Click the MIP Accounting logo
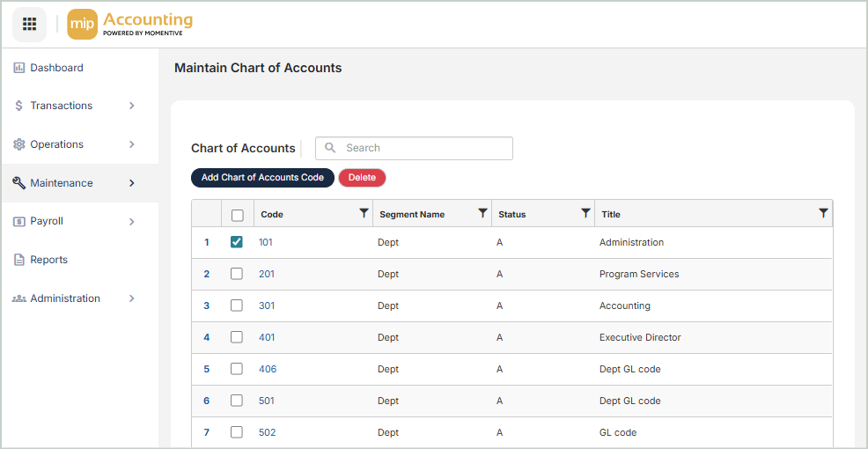868x449 pixels. (130, 25)
